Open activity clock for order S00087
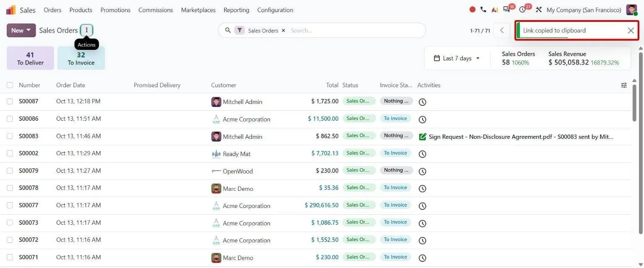Screen dimensions: 644x268 [x=423, y=102]
